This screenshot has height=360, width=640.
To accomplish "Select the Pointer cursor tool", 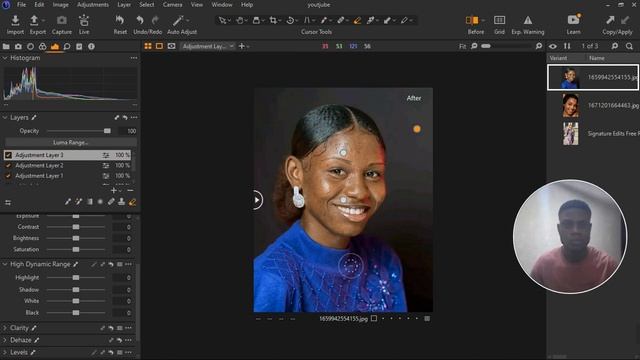I will (222, 20).
